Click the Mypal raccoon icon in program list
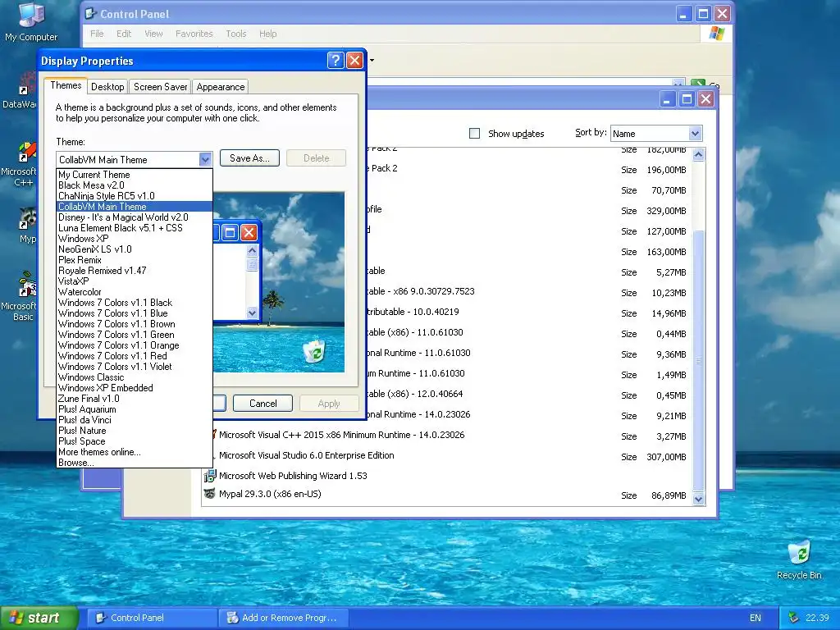The height and width of the screenshot is (630, 840). [x=210, y=494]
